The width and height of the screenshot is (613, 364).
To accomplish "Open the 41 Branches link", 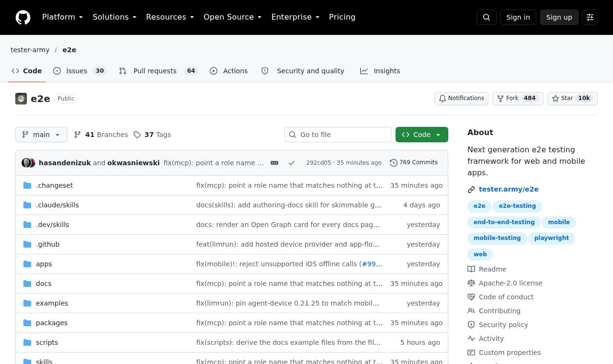I will pos(101,135).
